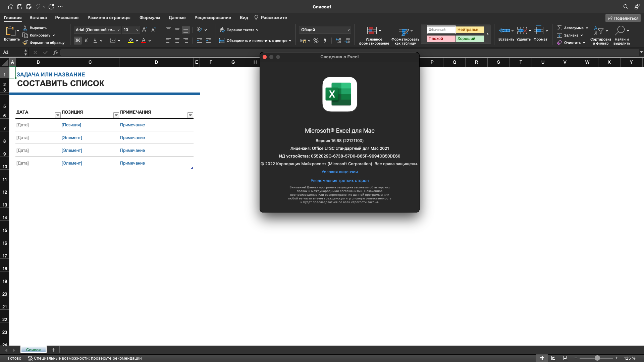Click the font color red A swatch

[x=144, y=41]
